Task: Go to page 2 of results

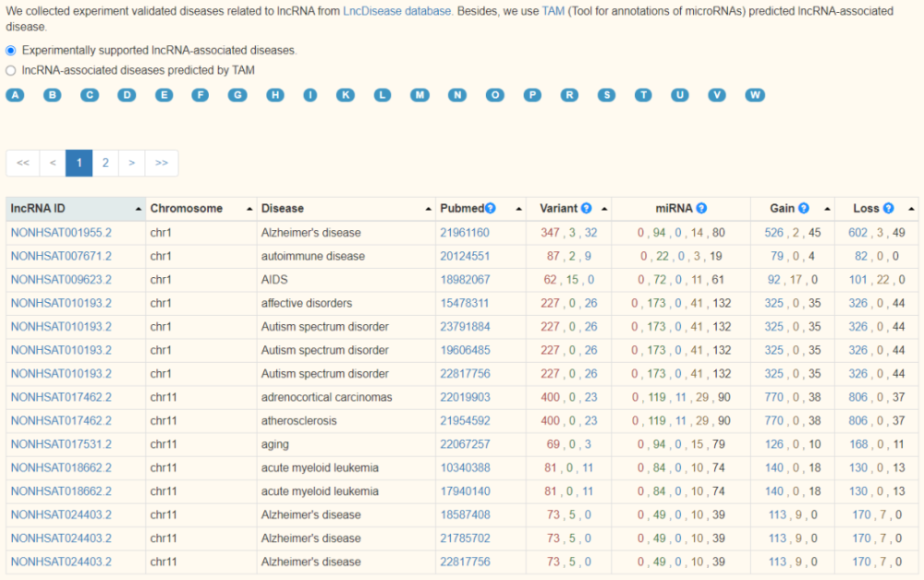Action: (x=105, y=163)
